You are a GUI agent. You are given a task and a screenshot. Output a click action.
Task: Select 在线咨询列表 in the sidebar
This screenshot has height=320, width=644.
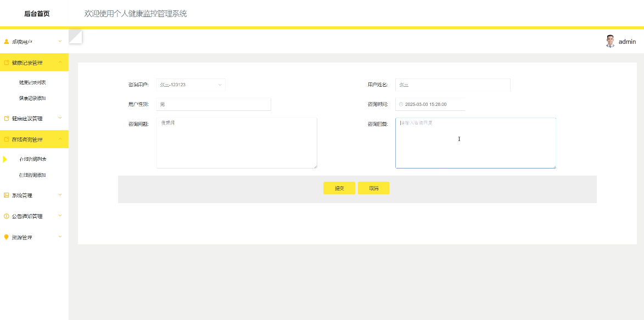pos(32,160)
